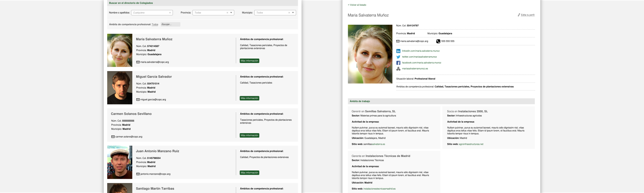Click maria.salvaterra@copc.arg email in profile detail
Image resolution: width=644 pixels, height=193 pixels.
tap(414, 41)
